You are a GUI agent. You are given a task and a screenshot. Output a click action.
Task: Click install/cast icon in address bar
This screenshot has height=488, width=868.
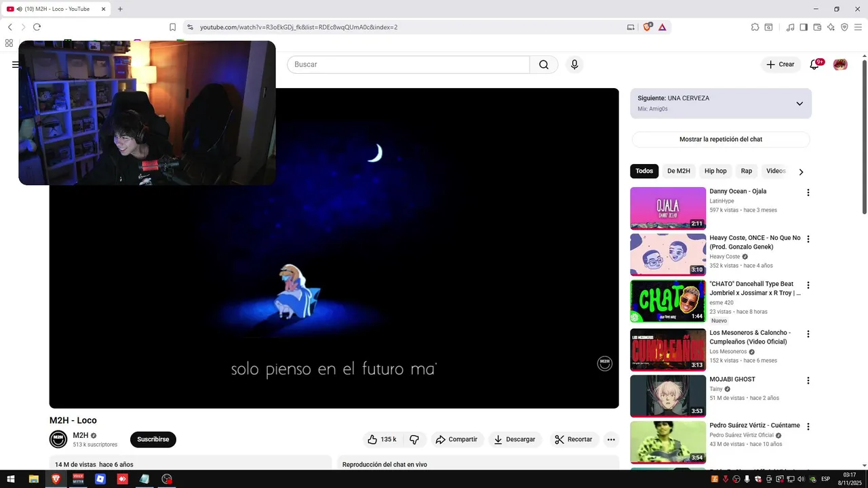point(631,27)
